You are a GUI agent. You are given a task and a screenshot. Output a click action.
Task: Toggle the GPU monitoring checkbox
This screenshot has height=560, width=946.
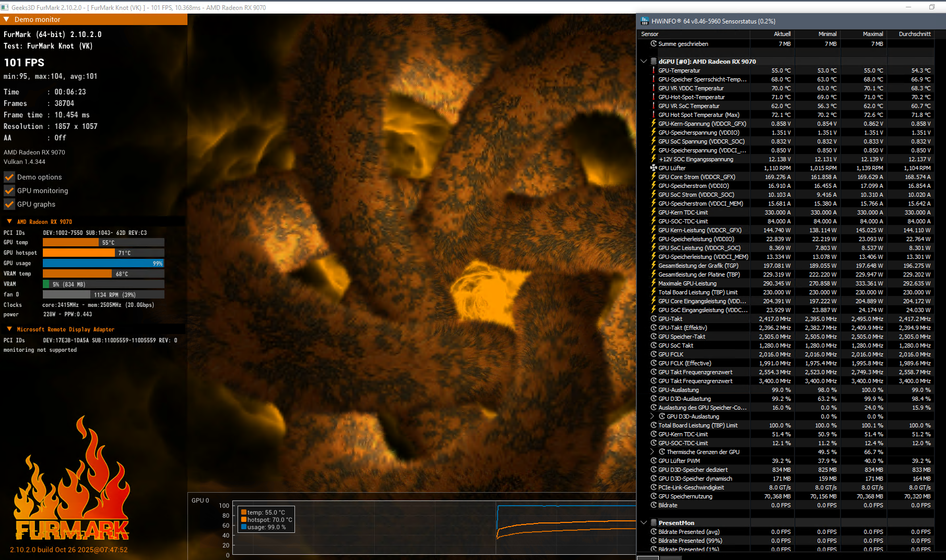[9, 190]
